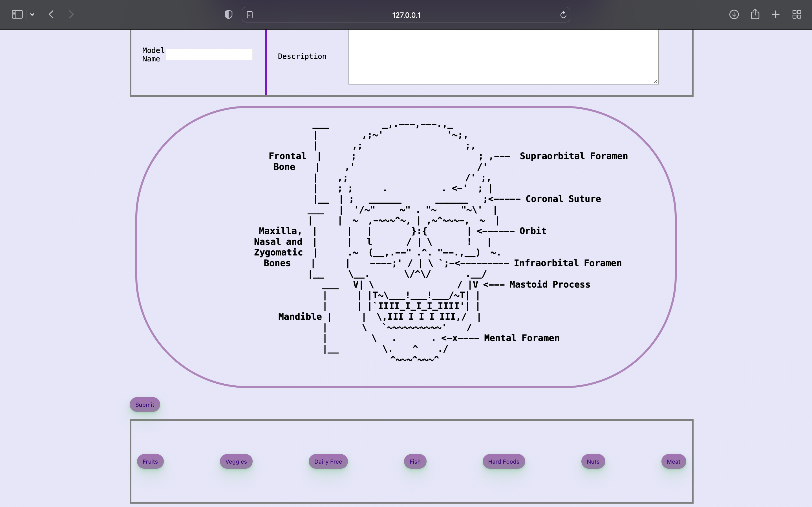
Task: Click the Share icon in the toolbar
Action: [x=755, y=14]
